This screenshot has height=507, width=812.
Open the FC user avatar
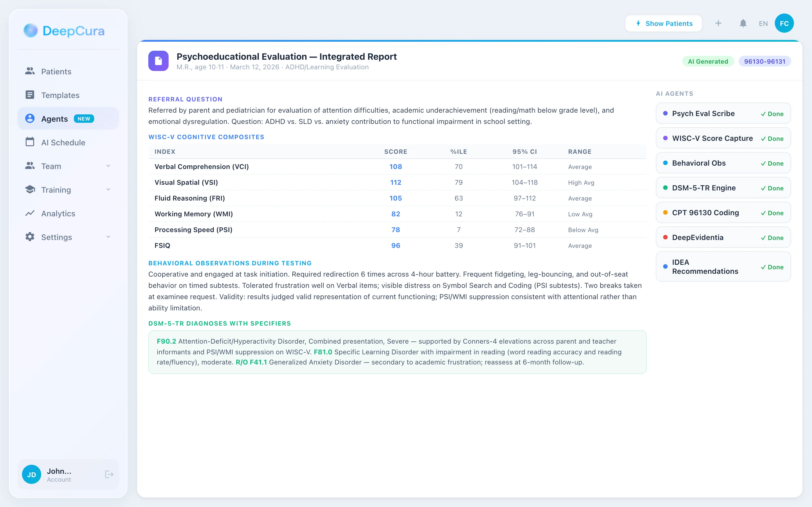click(784, 23)
